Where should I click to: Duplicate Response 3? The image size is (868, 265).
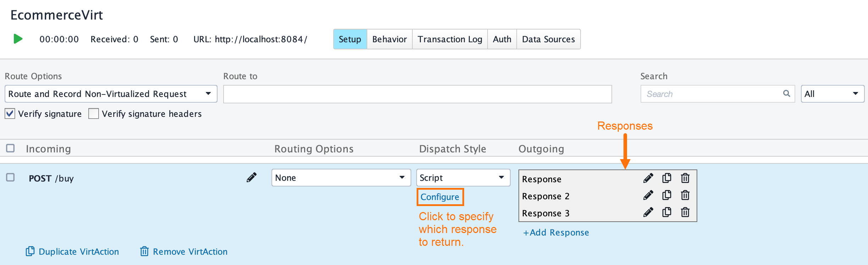coord(667,212)
